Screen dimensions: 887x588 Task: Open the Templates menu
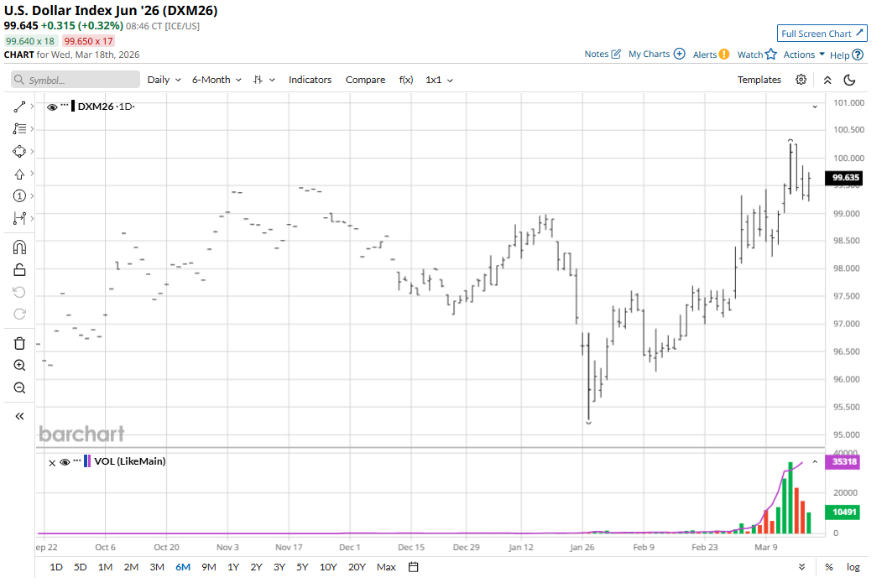click(759, 80)
